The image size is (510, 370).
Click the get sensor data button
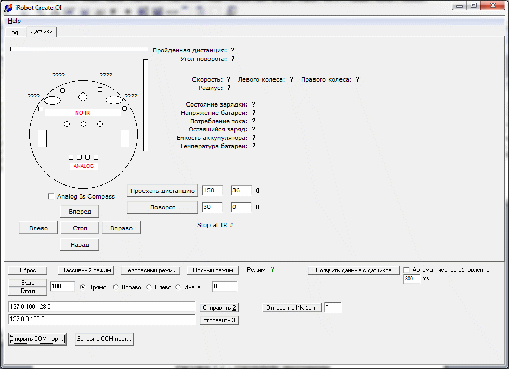pos(353,270)
